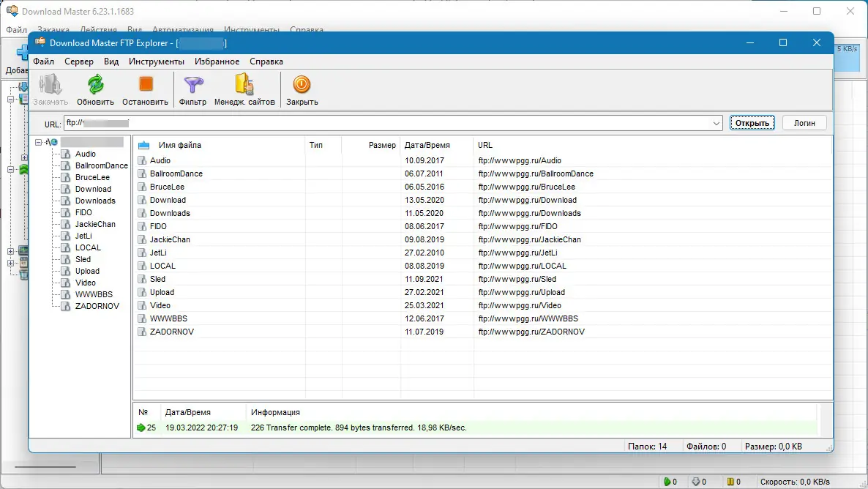The height and width of the screenshot is (489, 868).
Task: Select FIDO in the left folder tree
Action: point(83,213)
